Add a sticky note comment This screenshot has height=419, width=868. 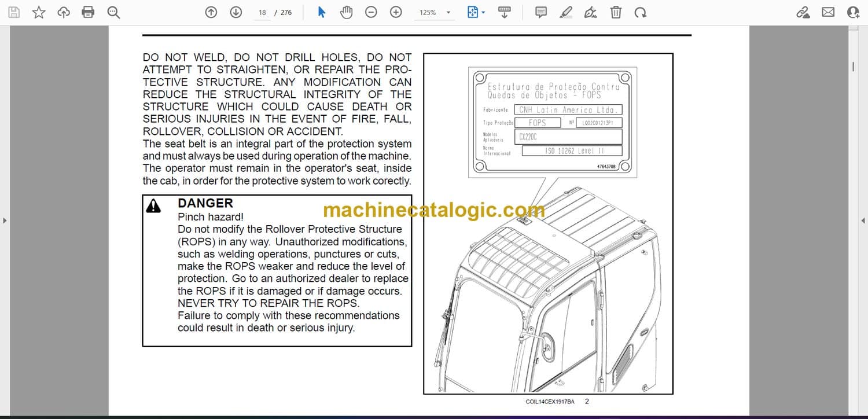click(541, 12)
